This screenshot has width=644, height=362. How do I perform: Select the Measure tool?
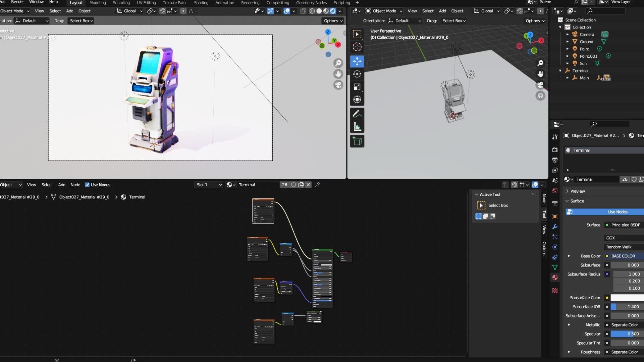357,127
